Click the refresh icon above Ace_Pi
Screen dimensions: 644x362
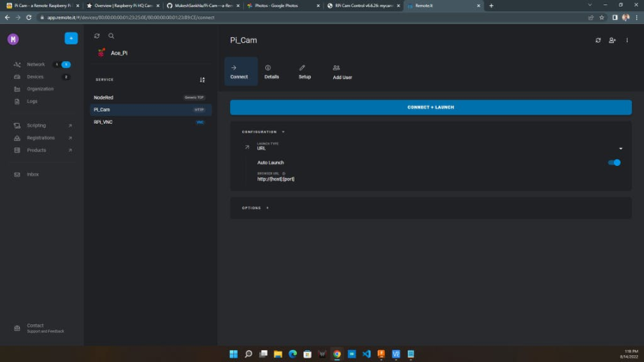point(97,36)
